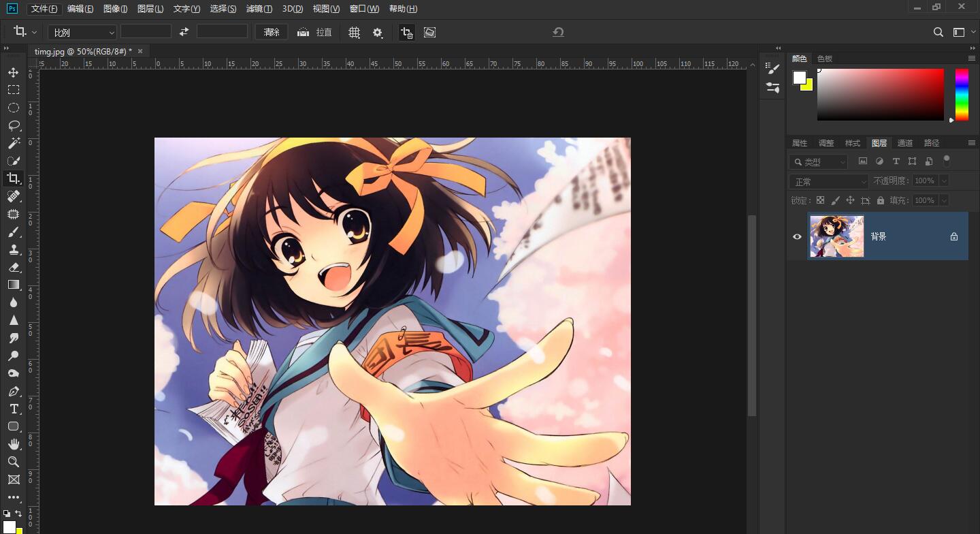Open the 比例 crop ratio dropdown
This screenshot has height=534, width=980.
[83, 32]
